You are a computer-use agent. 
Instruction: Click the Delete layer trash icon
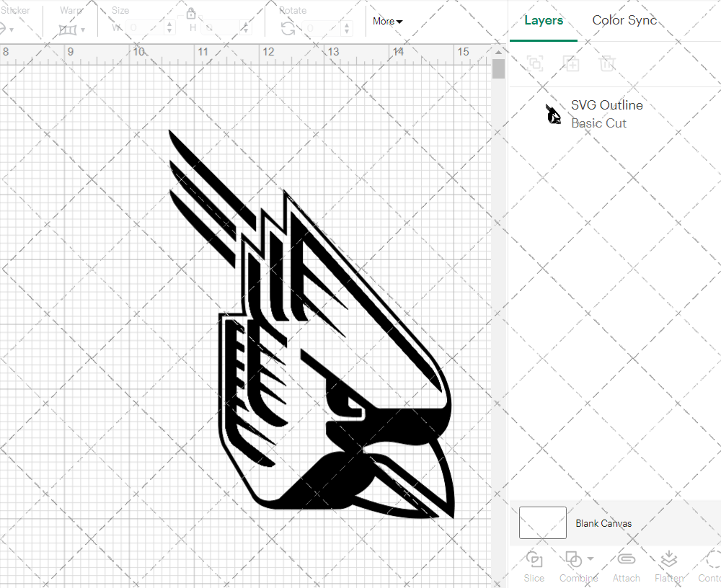pyautogui.click(x=608, y=63)
